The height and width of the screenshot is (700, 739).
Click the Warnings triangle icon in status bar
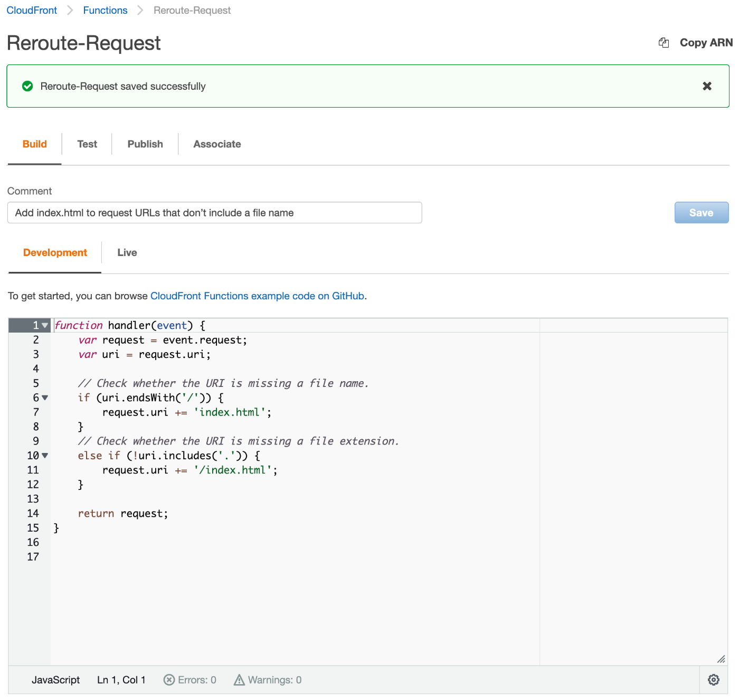239,680
